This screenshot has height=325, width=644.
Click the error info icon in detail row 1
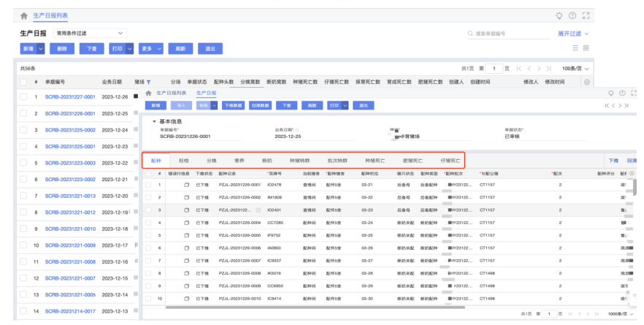(x=186, y=185)
